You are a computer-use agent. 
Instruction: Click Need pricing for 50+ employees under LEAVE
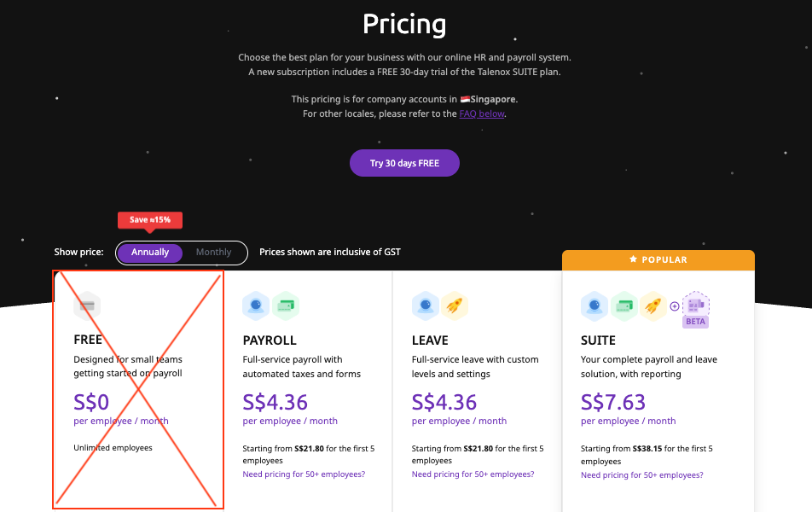(472, 474)
